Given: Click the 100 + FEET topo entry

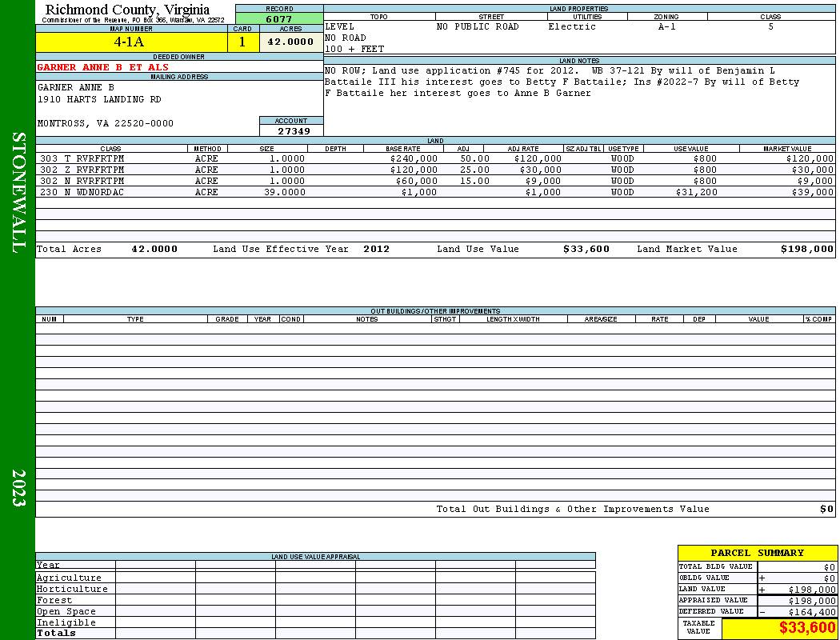Looking at the screenshot, I should pos(354,49).
